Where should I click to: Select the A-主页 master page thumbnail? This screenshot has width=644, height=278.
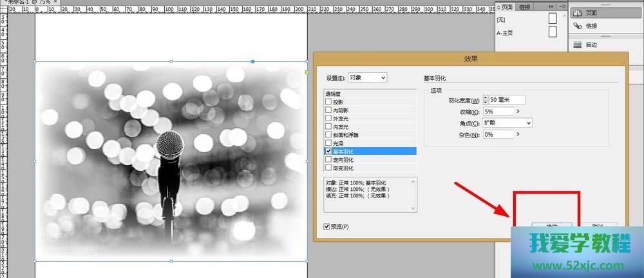coord(552,34)
